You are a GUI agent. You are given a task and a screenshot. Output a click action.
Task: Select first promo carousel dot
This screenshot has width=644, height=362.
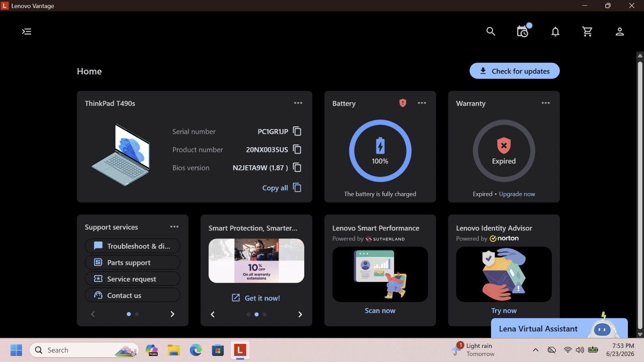[x=248, y=315]
